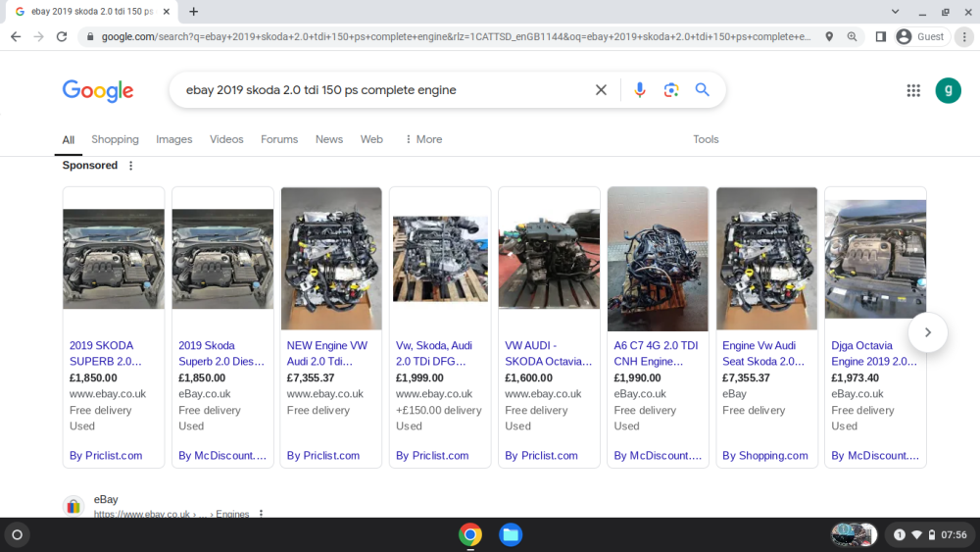Open A6 C7 4G 2.0 TDI CNH Engine listing

tap(656, 353)
